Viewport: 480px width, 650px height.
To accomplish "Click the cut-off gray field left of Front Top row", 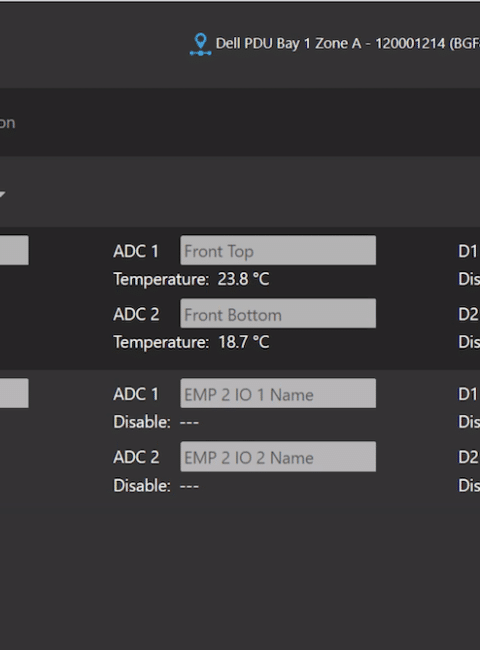I will tap(14, 250).
